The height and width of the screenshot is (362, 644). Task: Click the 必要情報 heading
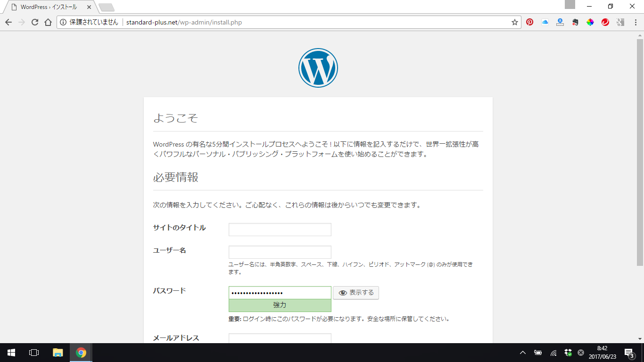point(176,177)
